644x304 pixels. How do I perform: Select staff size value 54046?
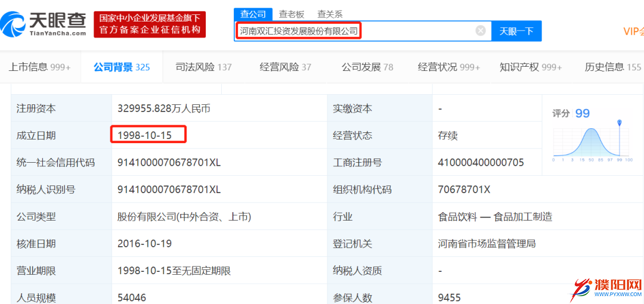coord(132,297)
